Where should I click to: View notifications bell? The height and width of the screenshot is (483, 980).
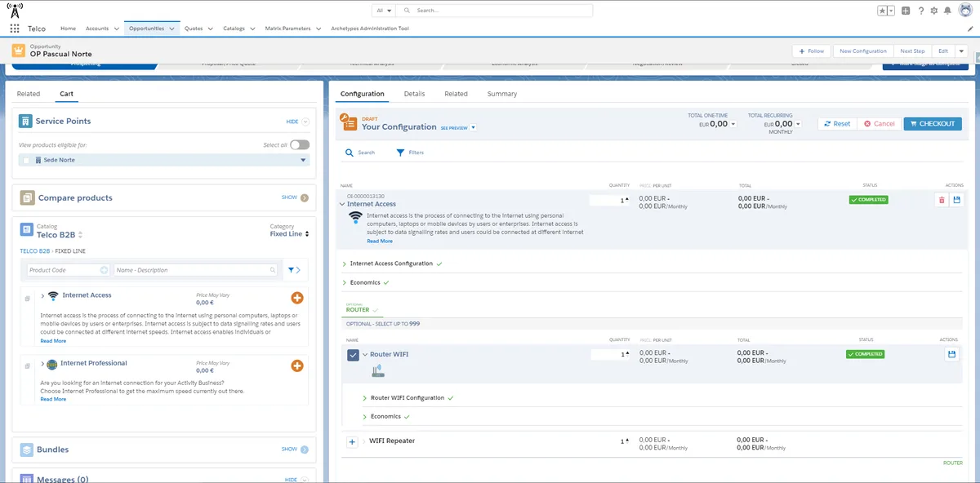[947, 11]
